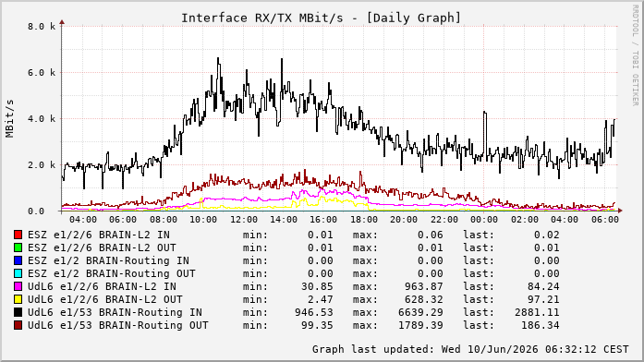Click the max value 1789.39
This screenshot has height=362, width=644.
click(420, 325)
